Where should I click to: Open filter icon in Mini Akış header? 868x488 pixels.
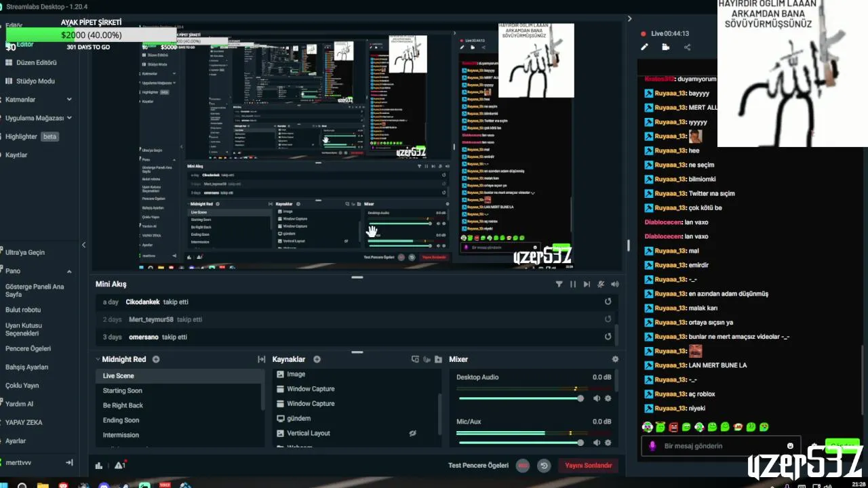click(x=559, y=285)
